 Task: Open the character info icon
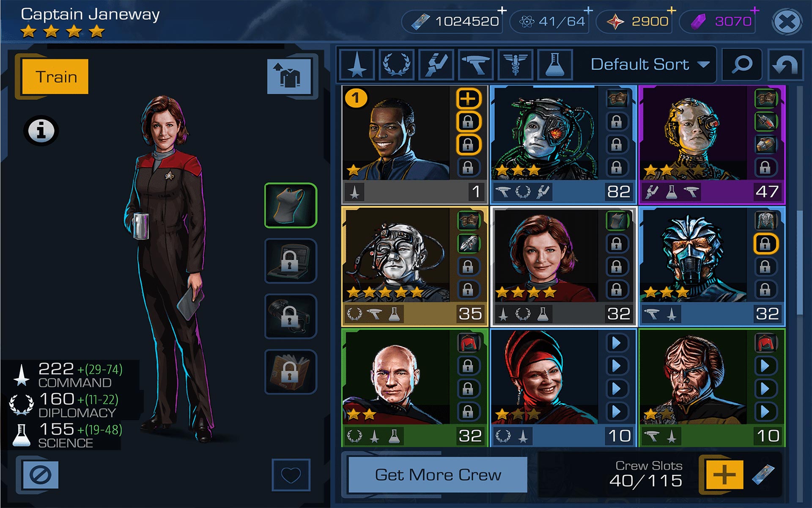(x=41, y=130)
